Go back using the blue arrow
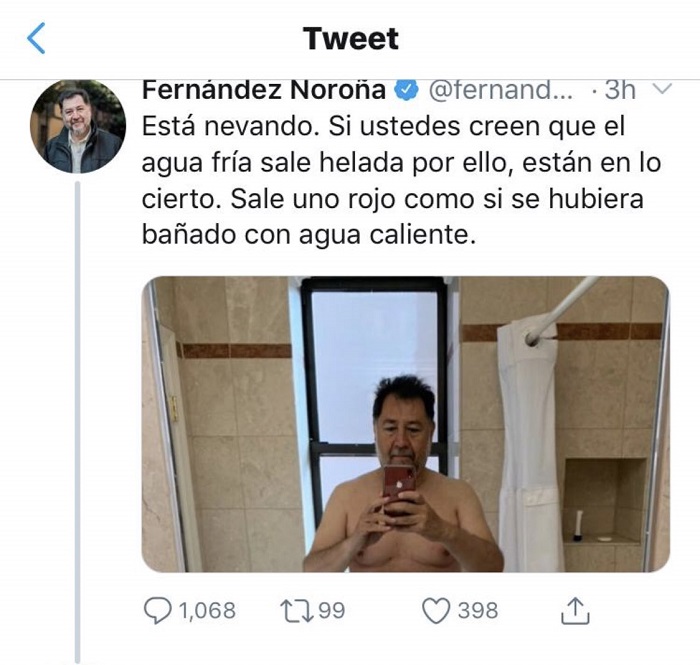The image size is (700, 665). (x=37, y=39)
